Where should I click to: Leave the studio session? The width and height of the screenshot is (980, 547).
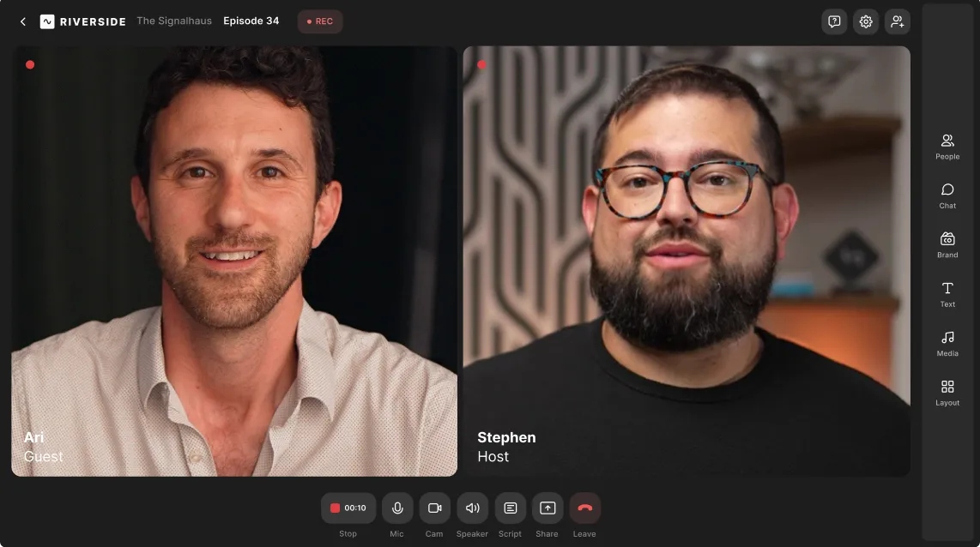[x=584, y=508]
